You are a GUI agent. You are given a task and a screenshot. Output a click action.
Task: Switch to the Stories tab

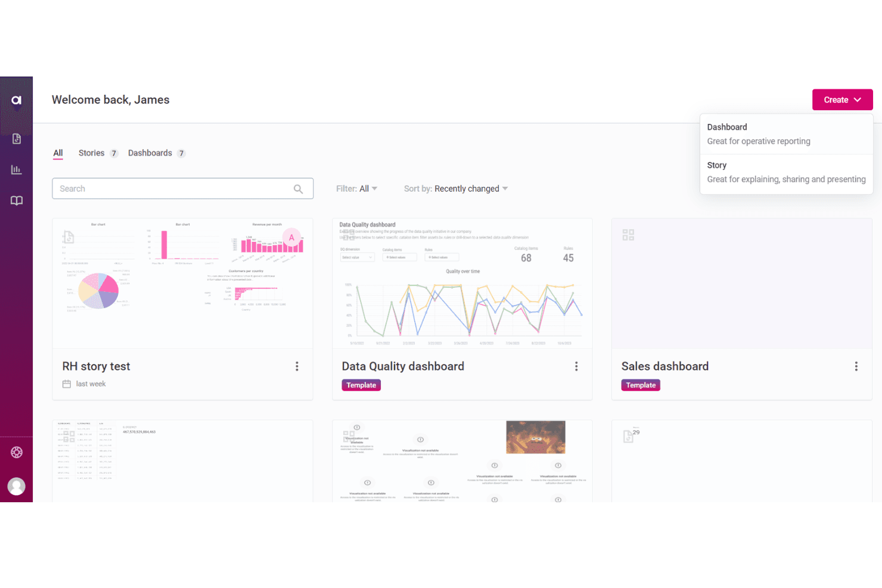tap(98, 153)
